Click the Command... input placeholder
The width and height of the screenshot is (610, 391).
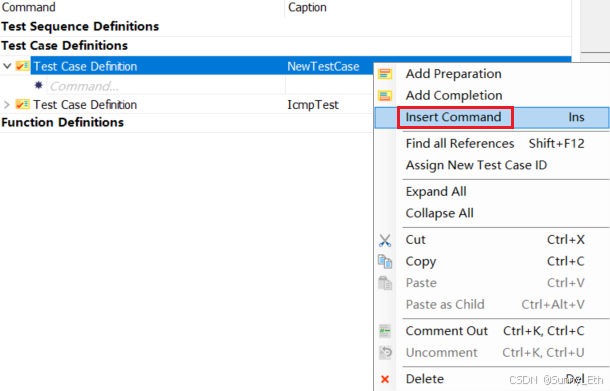pyautogui.click(x=166, y=86)
